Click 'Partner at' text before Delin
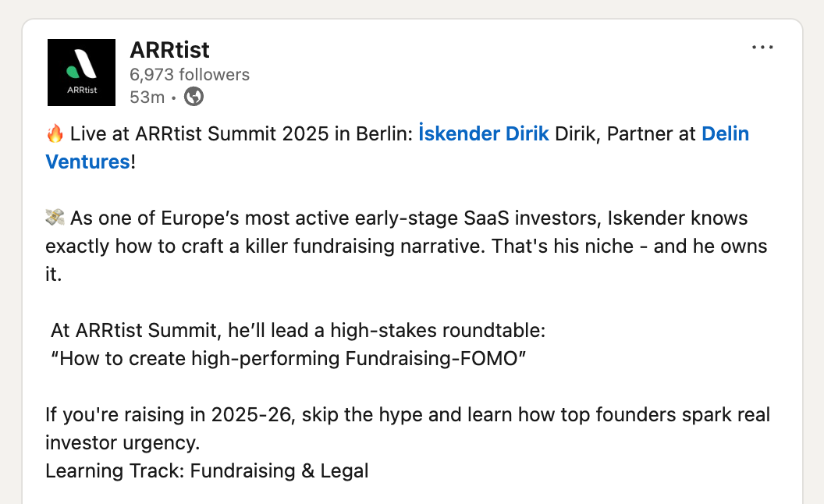This screenshot has width=824, height=504. coord(652,133)
